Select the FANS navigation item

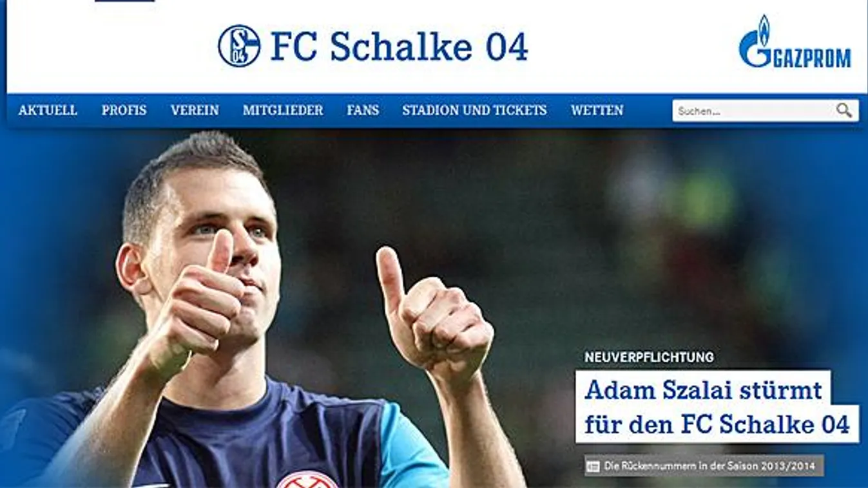363,110
